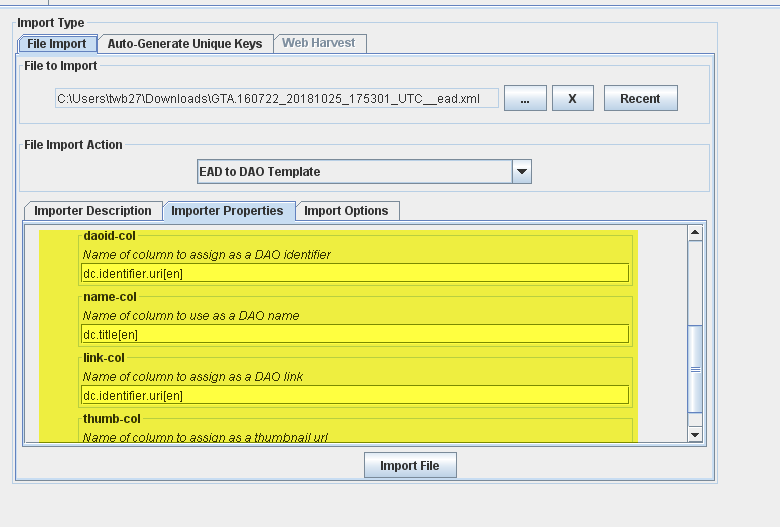Click the scrollbar up arrow

[x=695, y=233]
